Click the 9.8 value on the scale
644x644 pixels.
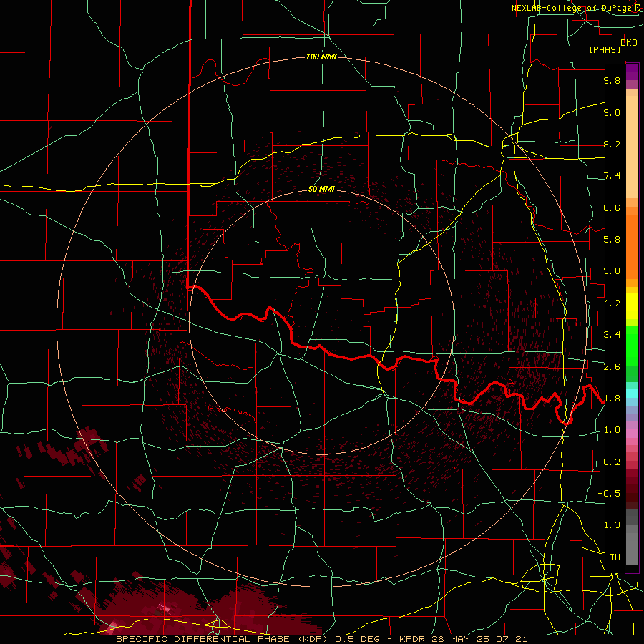(612, 80)
